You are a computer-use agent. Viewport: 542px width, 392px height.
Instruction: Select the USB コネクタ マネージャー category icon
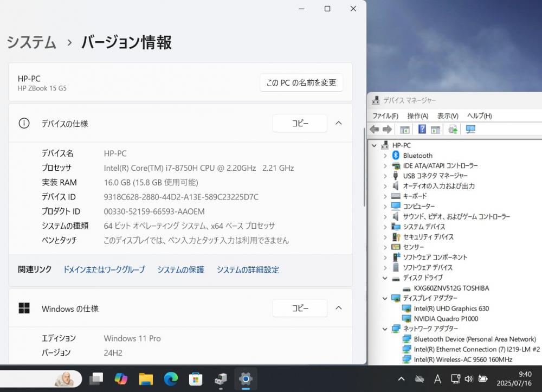click(396, 176)
